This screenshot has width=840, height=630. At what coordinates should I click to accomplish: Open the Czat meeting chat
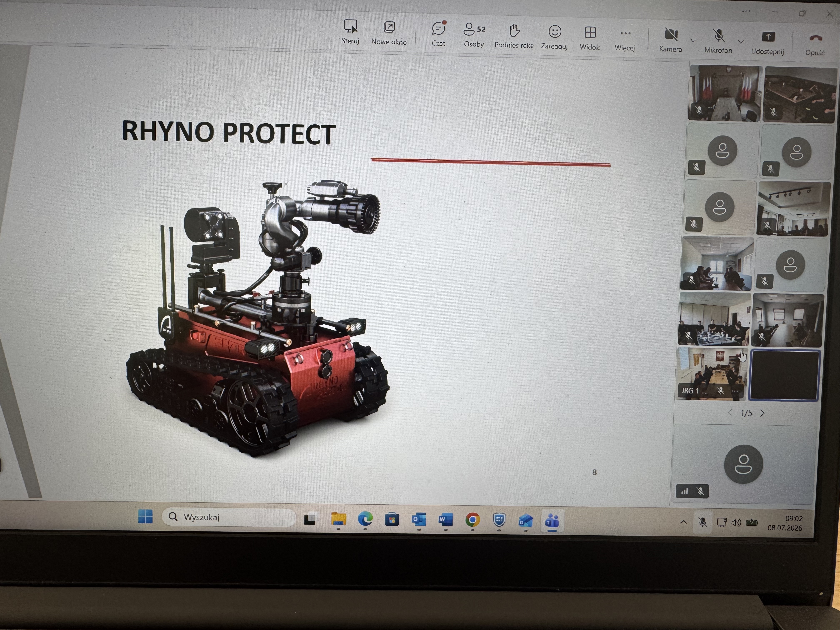tap(438, 34)
